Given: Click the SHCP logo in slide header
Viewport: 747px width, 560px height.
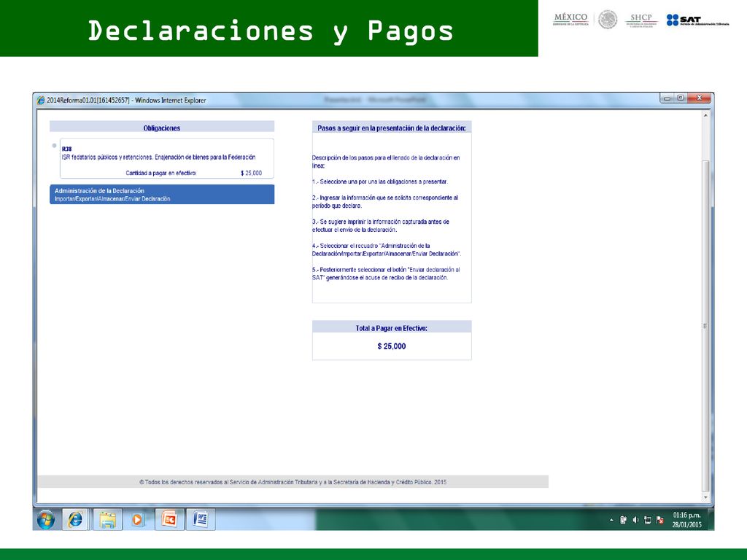Looking at the screenshot, I should [641, 20].
